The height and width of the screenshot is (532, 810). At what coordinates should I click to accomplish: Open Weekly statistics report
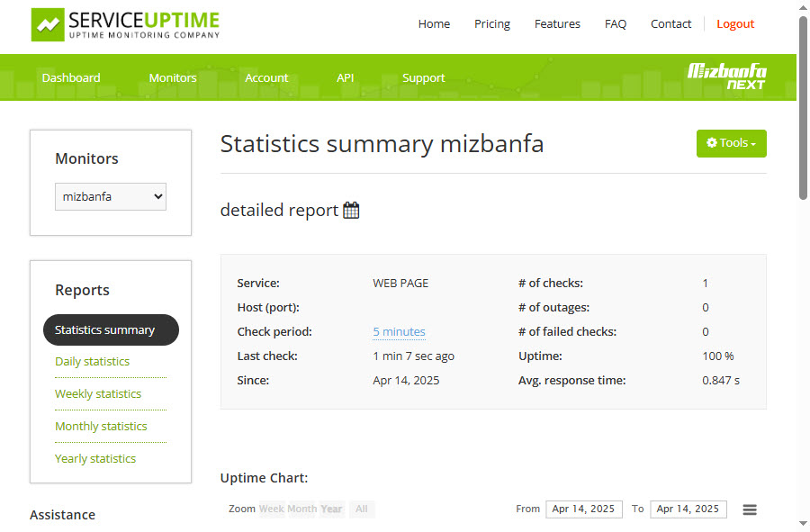click(98, 394)
